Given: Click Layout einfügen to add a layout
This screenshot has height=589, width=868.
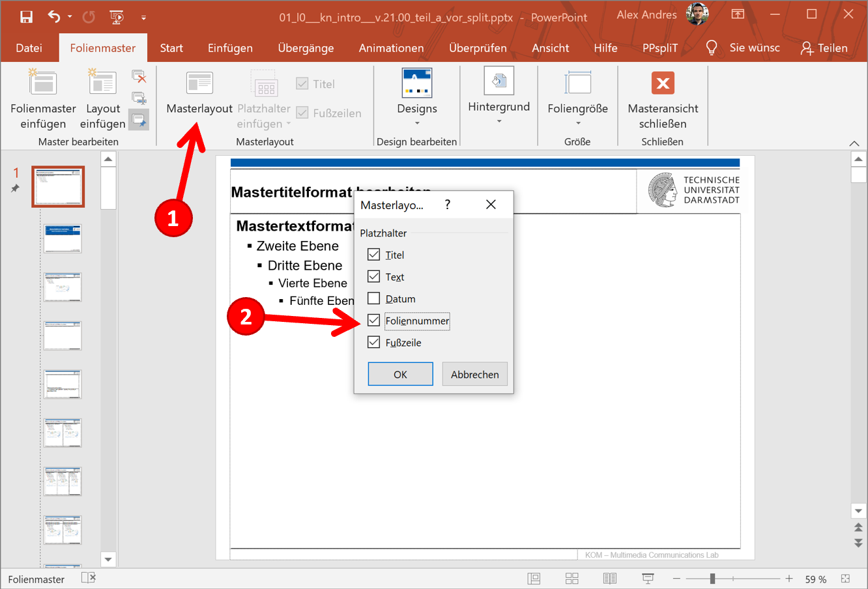Looking at the screenshot, I should pos(102,98).
